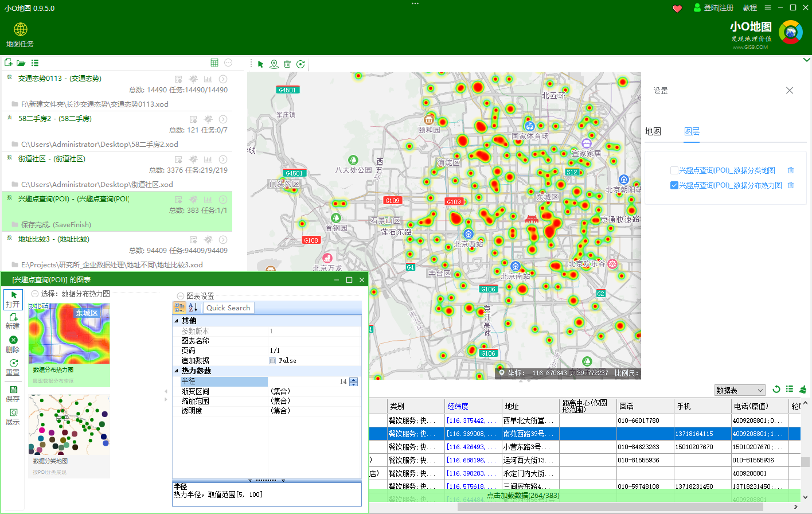Viewport: 812px width, 514px height.
Task: Click 删除 icon in chart window sidebar
Action: click(13, 344)
